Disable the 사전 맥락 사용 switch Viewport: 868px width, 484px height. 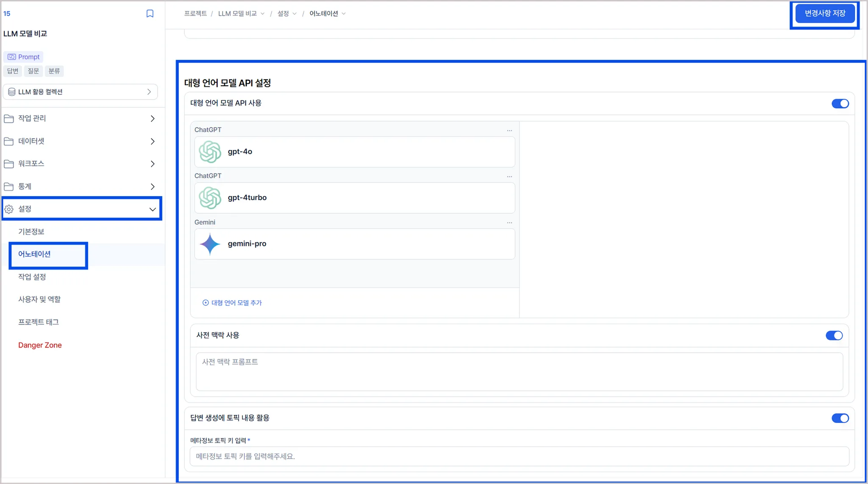[x=834, y=336]
